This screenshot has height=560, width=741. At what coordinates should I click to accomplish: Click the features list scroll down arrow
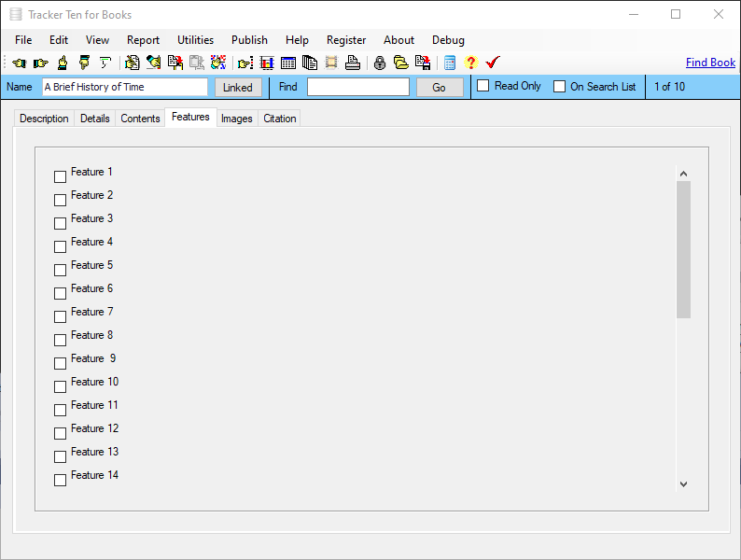[683, 483]
